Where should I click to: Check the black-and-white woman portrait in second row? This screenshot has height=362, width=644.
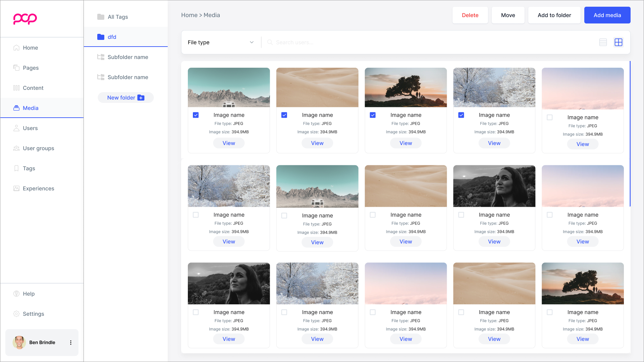pyautogui.click(x=461, y=215)
